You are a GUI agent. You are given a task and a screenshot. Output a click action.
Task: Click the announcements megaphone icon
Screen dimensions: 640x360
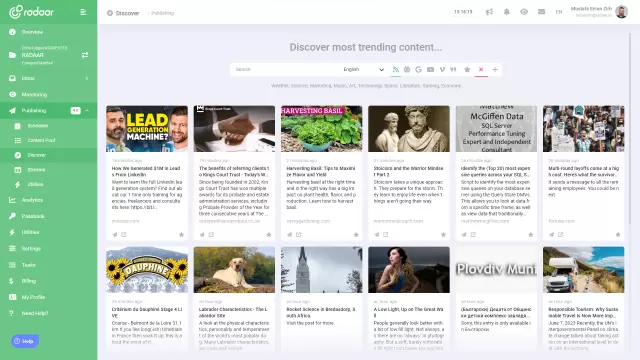[x=489, y=12]
